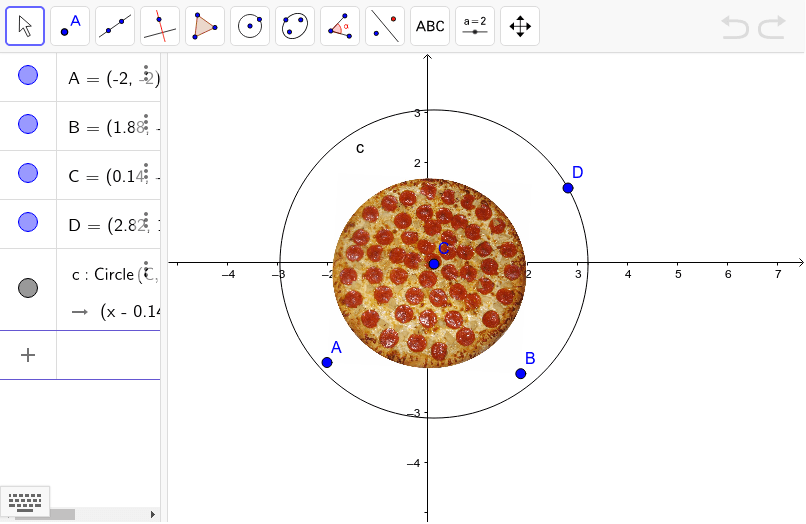Image resolution: width=806 pixels, height=524 pixels.
Task: Click the '(x - 0.14' equation text
Action: click(x=130, y=312)
